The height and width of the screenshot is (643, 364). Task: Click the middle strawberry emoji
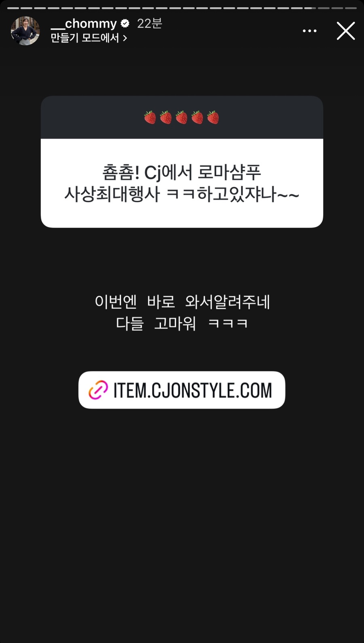pos(182,117)
